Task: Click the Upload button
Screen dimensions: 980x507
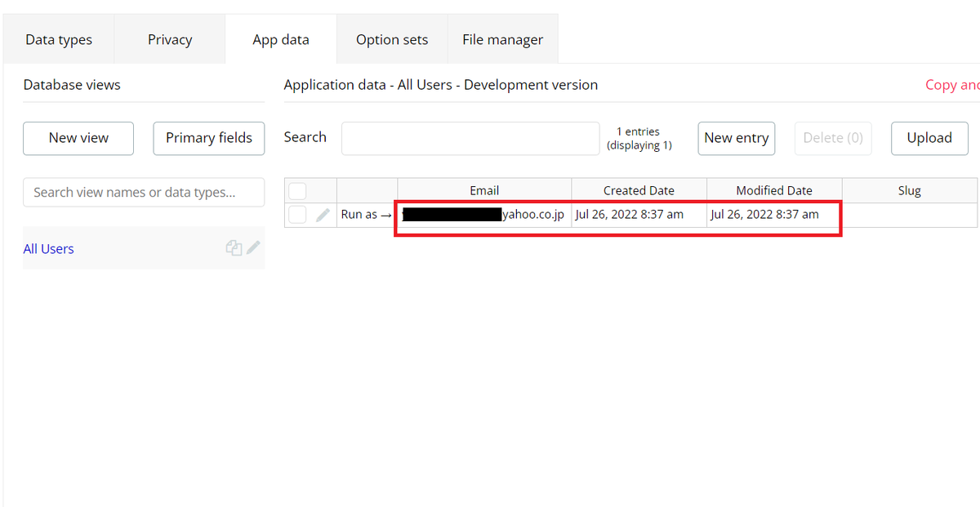Action: tap(929, 138)
